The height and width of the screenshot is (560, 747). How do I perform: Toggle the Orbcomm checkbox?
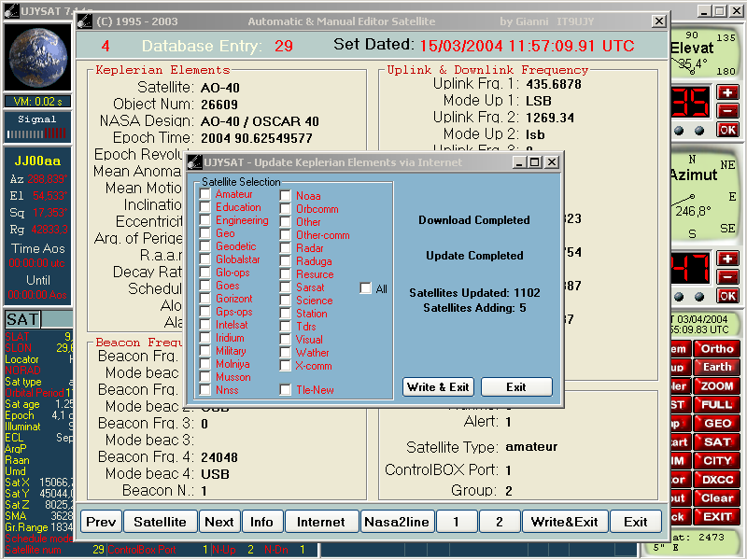coord(286,208)
